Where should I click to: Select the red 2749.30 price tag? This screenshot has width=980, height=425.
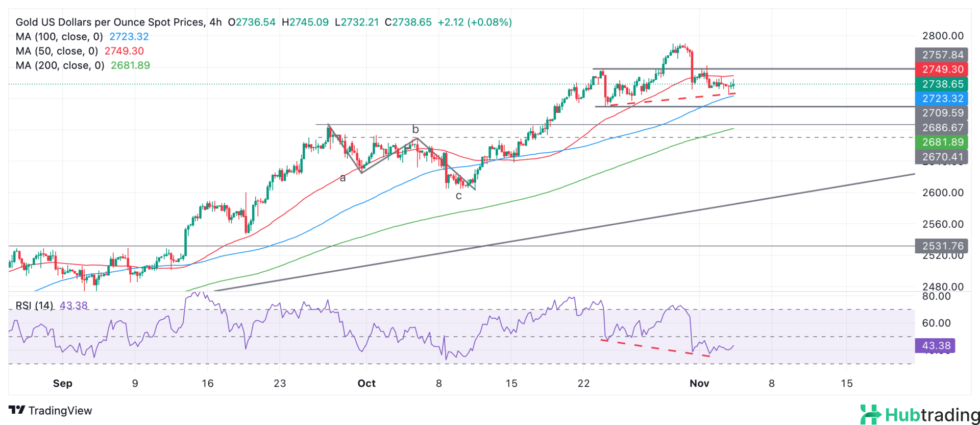[x=942, y=69]
